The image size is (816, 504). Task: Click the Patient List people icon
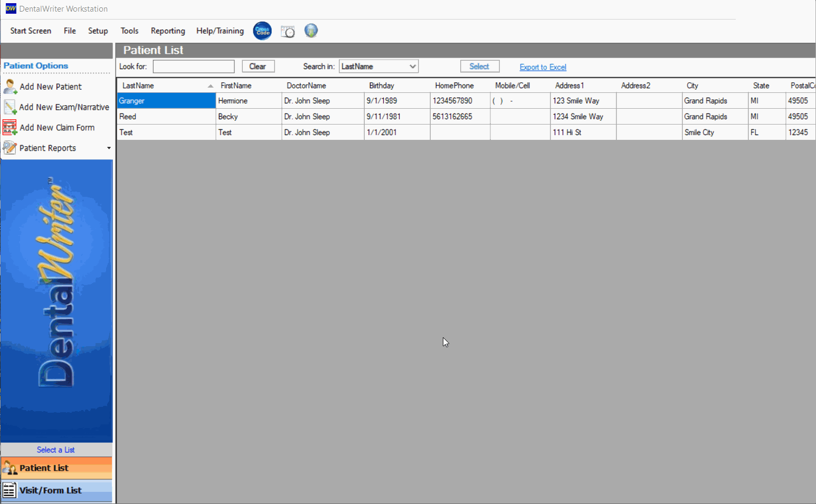coord(10,468)
